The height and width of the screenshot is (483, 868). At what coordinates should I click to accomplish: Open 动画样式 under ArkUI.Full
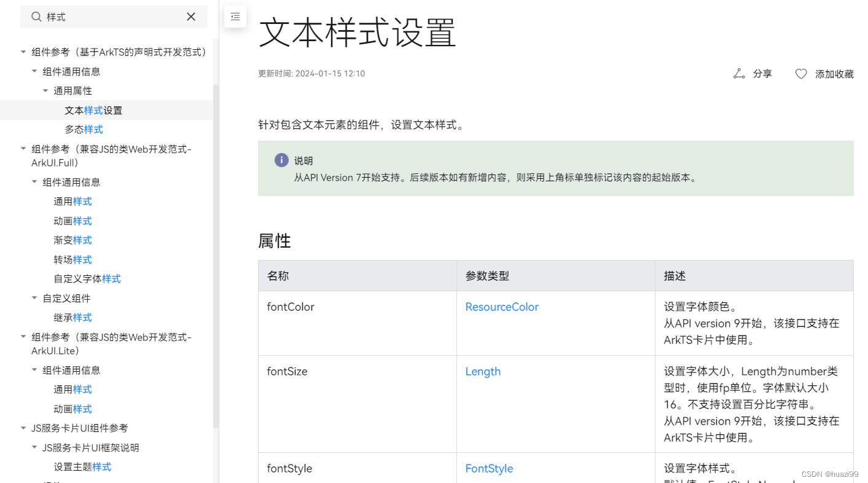(72, 221)
